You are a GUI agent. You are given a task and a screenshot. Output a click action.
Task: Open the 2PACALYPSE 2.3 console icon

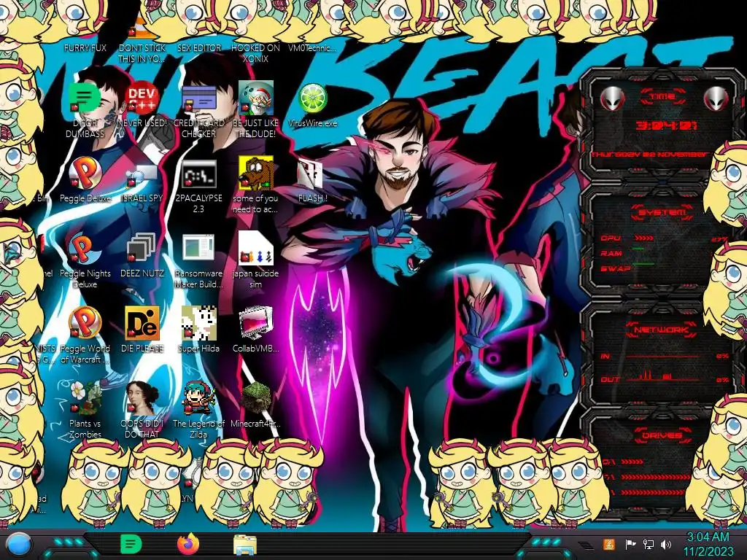coord(198,174)
